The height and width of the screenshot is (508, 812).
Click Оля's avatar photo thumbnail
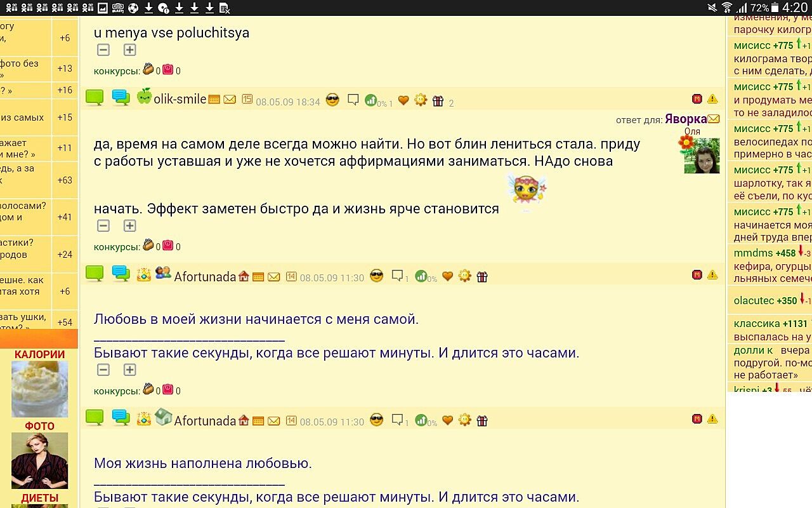[x=702, y=156]
